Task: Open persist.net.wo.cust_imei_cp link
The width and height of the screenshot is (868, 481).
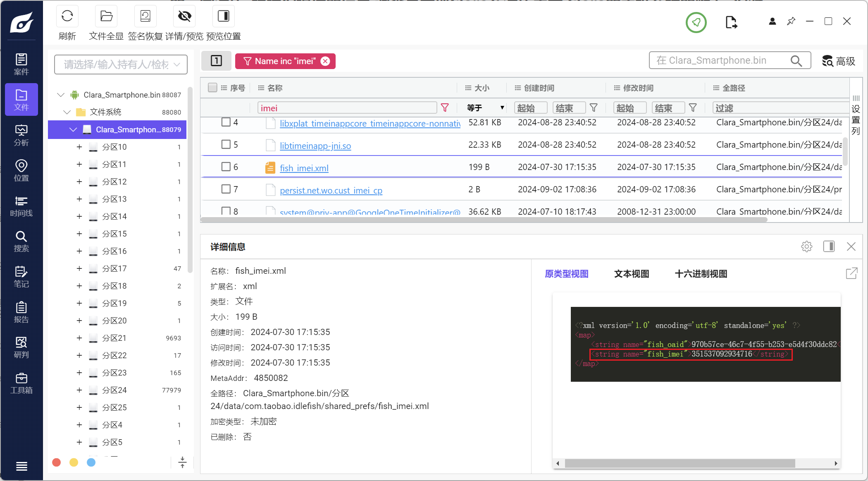Action: pyautogui.click(x=331, y=190)
